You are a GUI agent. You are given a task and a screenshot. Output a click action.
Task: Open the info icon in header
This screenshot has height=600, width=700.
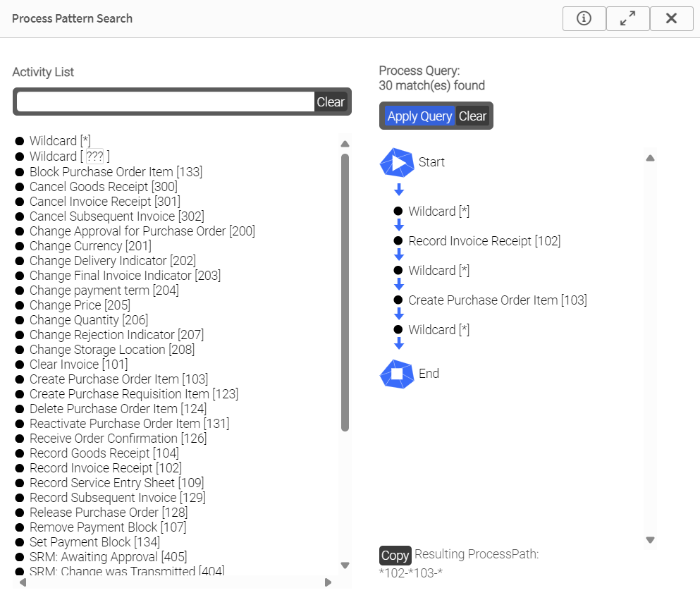click(x=584, y=19)
